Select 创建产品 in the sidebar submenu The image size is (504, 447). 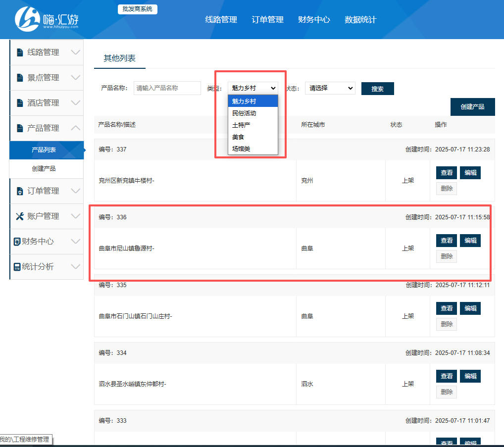point(44,169)
